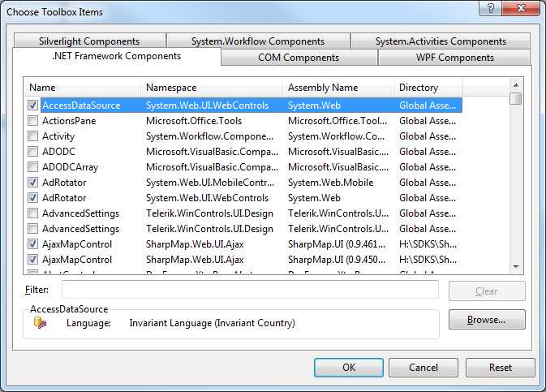Click SharpMap.UI (0.9.450... assembly cell

click(x=337, y=260)
